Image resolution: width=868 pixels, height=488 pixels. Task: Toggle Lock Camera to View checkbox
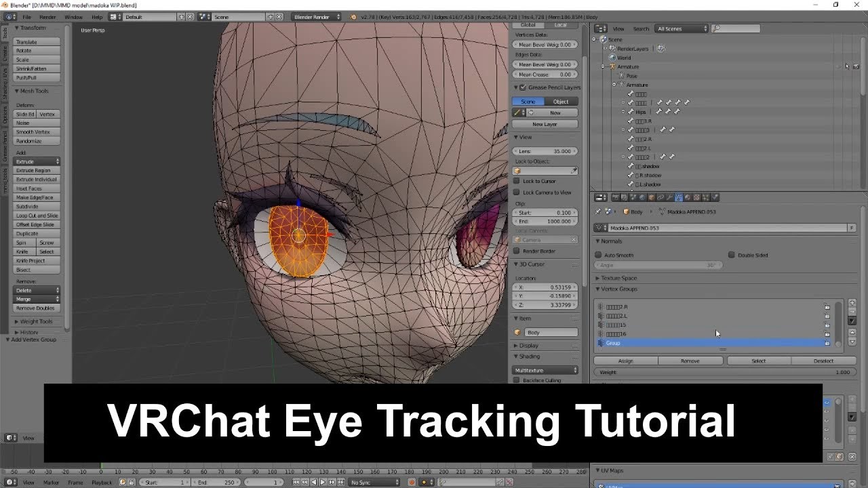coord(517,192)
